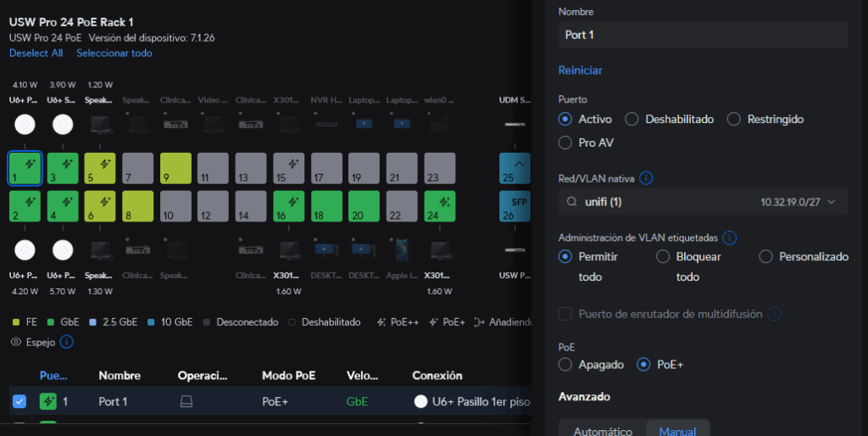Viewport: 868px width, 436px height.
Task: Choose Restringido port state
Action: 733,120
